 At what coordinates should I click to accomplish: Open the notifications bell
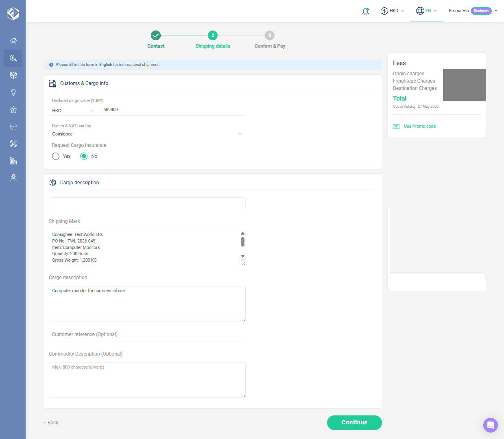click(365, 11)
